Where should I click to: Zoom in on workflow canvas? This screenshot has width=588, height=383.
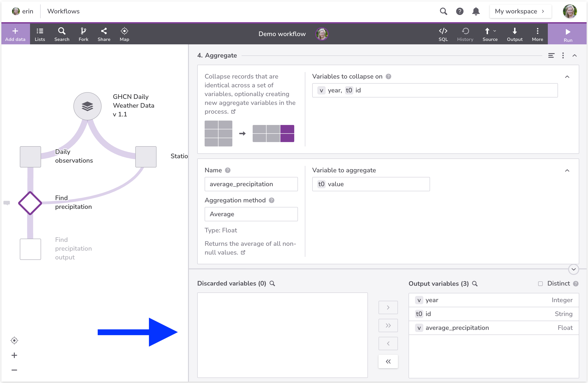[14, 355]
